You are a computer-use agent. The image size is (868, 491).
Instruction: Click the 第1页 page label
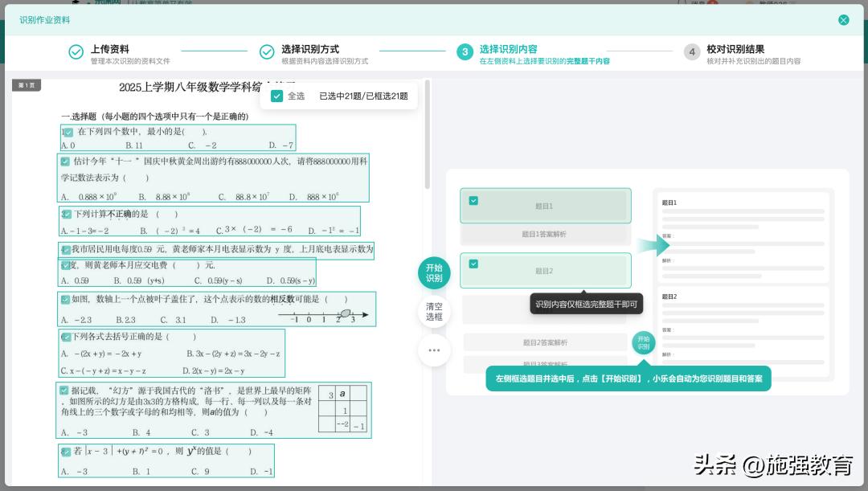point(27,85)
